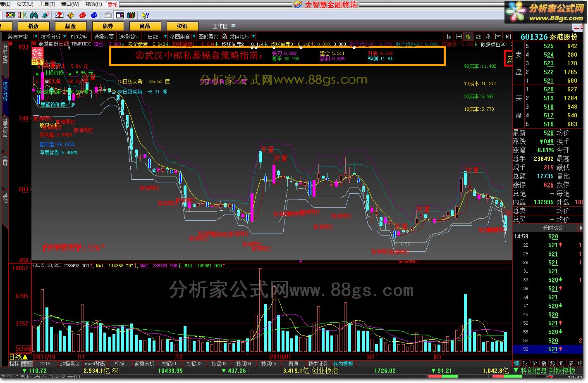Select the 超赢分析 template tab
The width and height of the screenshot is (588, 383).
pos(145,364)
